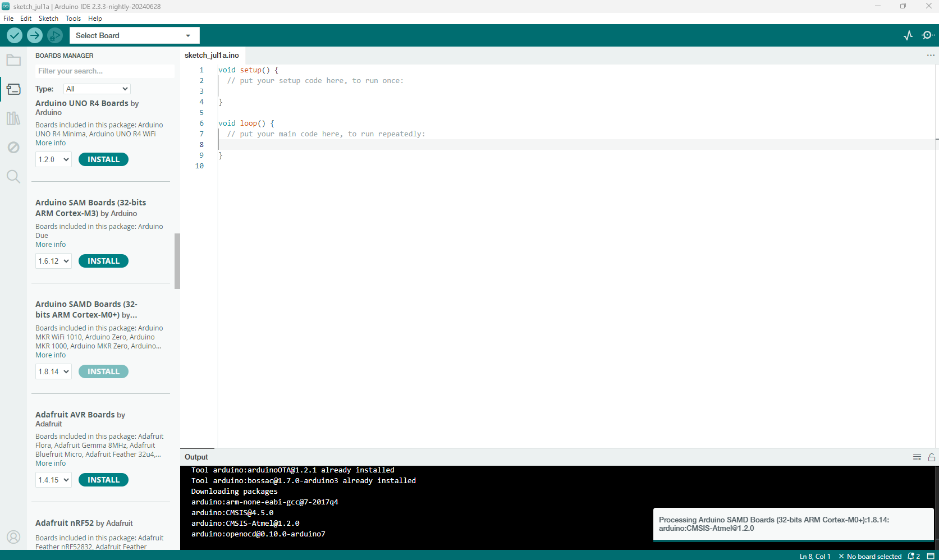Click the void loop() code line
Viewport: 939px width, 560px height.
point(246,123)
